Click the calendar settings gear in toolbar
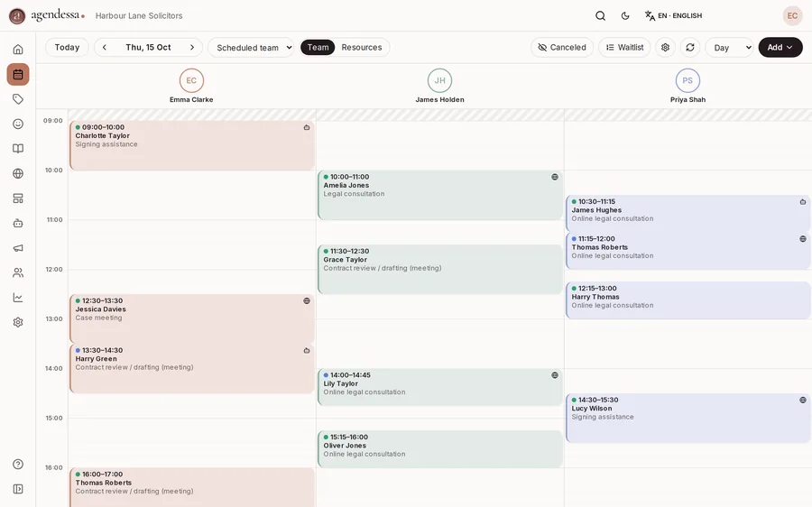Viewport: 812px width, 507px height. [666, 47]
